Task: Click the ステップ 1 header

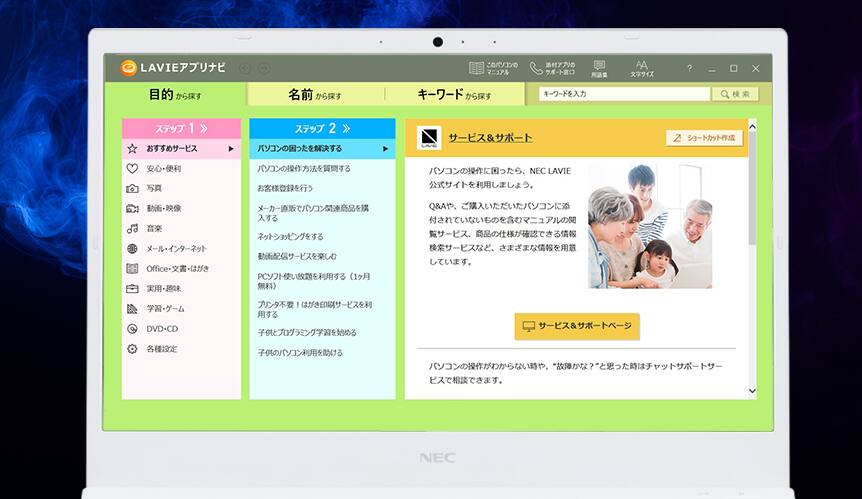Action: (x=181, y=129)
